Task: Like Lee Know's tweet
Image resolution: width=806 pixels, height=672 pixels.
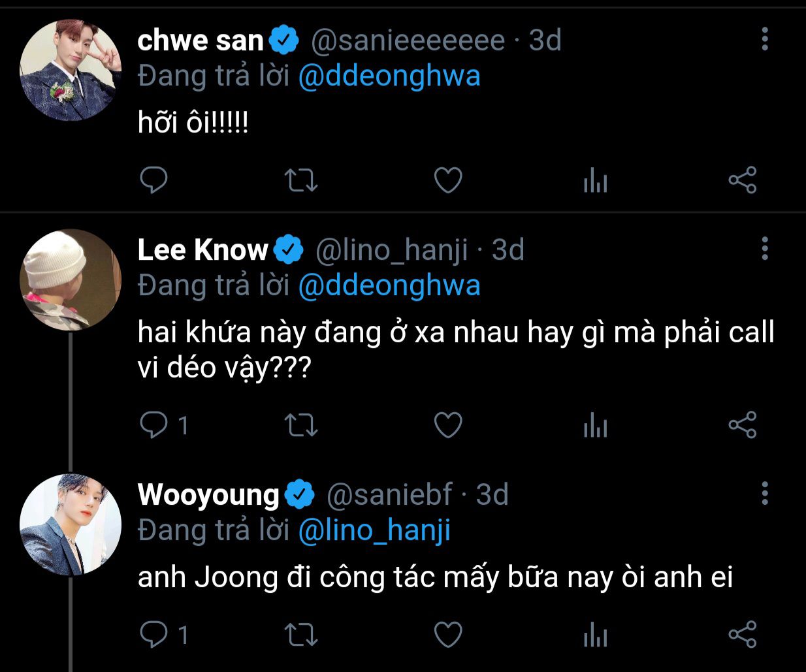Action: (448, 425)
